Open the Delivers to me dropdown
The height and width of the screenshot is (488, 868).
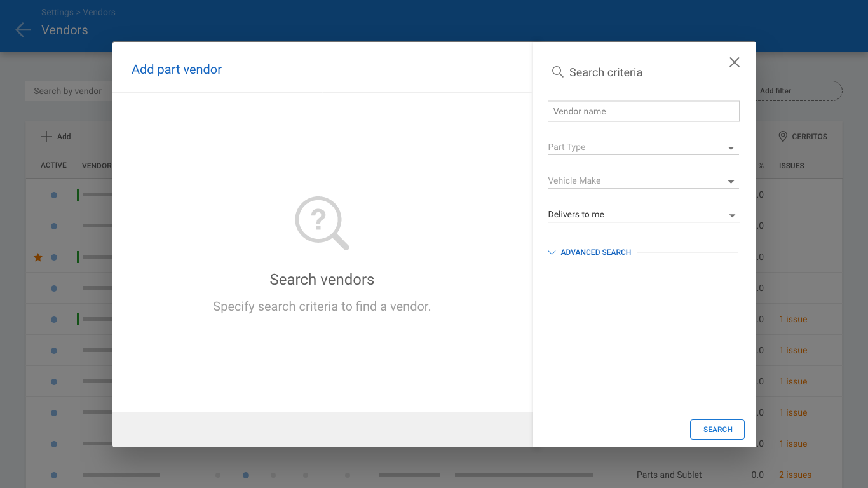(x=643, y=215)
